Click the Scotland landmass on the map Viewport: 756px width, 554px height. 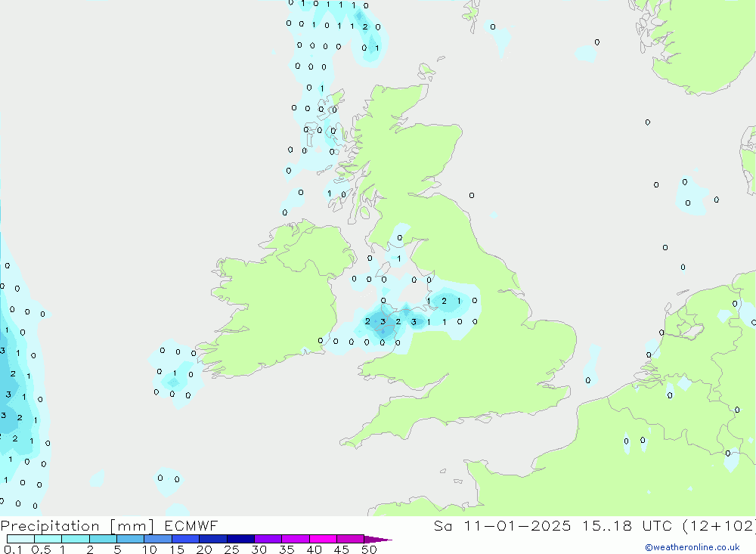point(408,151)
